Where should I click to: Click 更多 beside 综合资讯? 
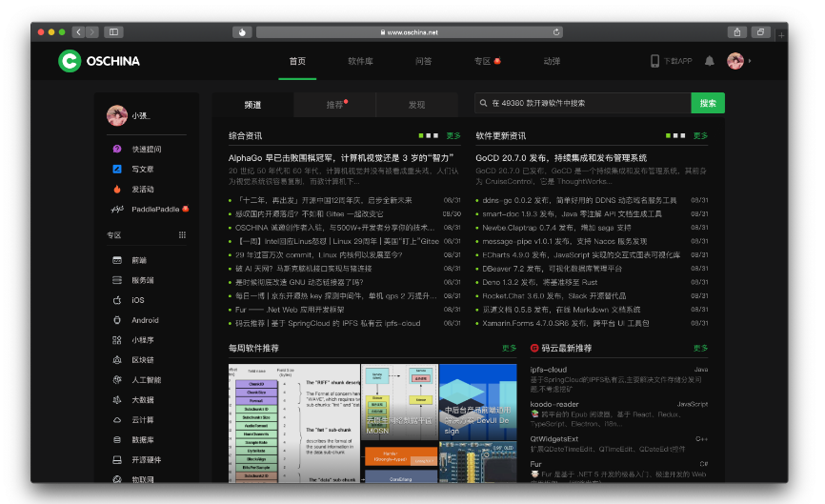453,135
